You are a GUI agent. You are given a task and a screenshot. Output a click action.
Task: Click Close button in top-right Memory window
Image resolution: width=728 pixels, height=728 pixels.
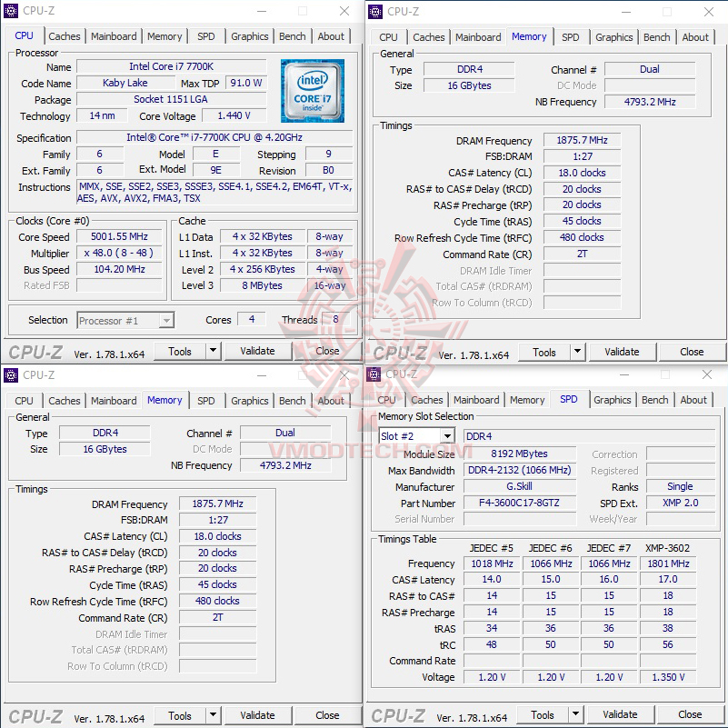692,352
